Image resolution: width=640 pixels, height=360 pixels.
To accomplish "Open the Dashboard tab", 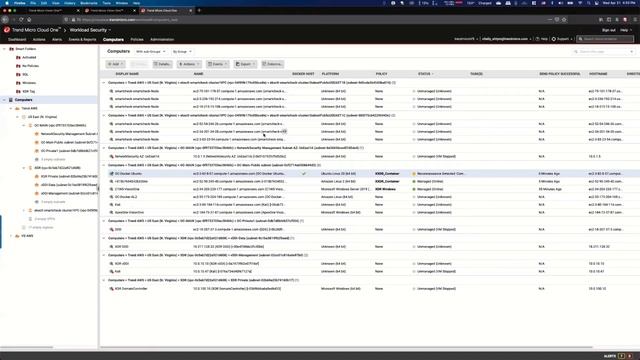I will [17, 40].
